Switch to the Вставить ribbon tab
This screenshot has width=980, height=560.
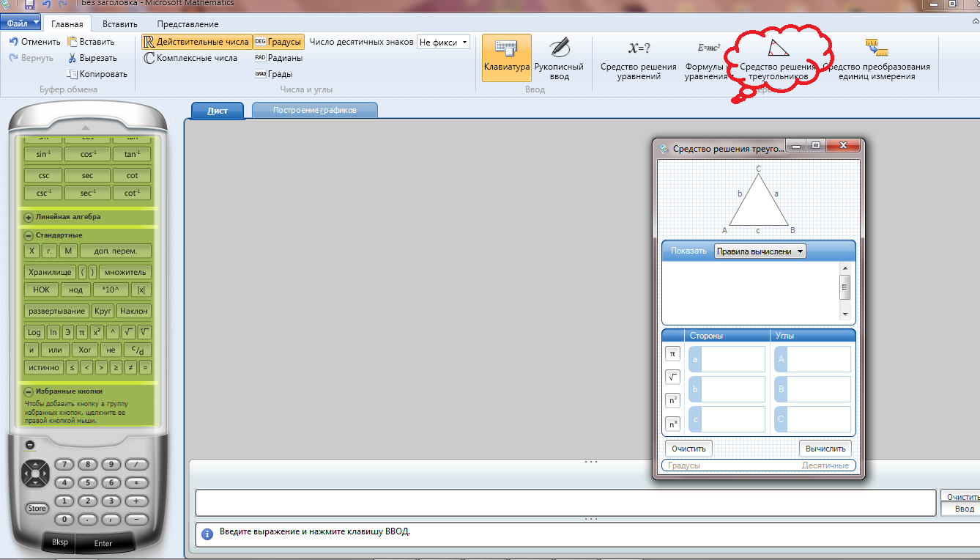coord(120,24)
